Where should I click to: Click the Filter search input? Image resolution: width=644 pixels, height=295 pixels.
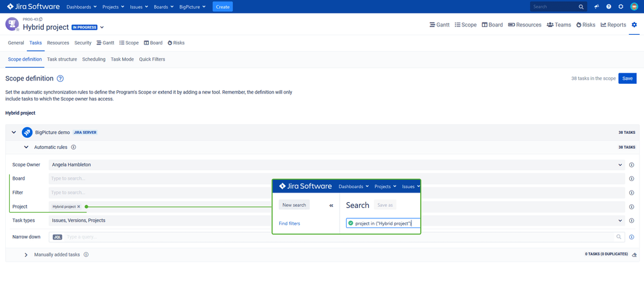337,193
